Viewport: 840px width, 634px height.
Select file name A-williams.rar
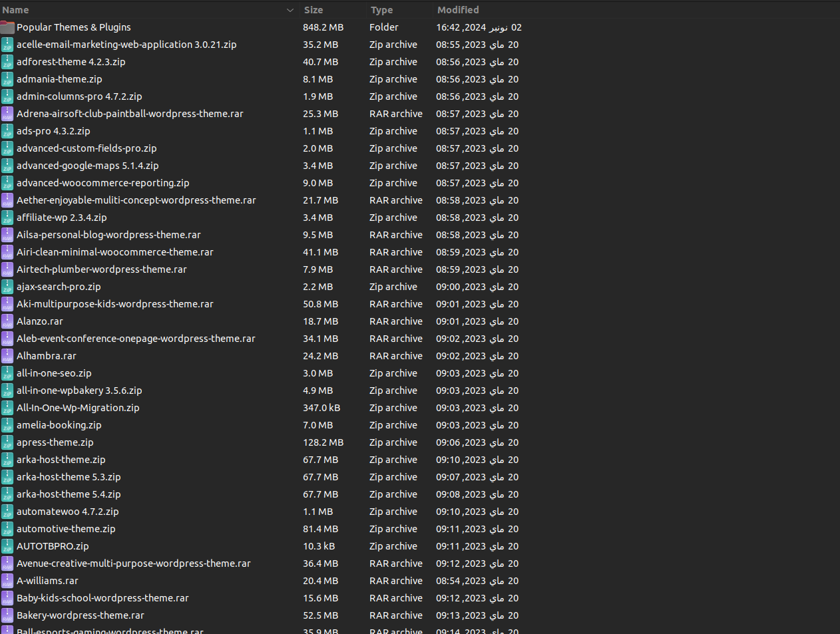click(47, 581)
